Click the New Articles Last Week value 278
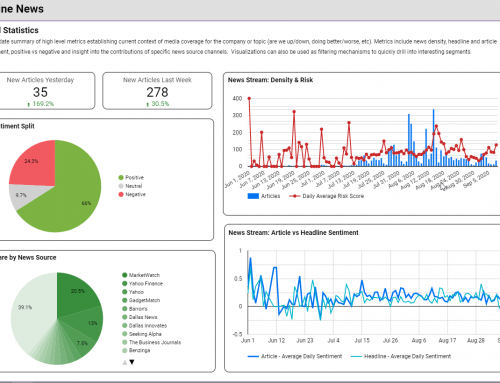 (157, 92)
